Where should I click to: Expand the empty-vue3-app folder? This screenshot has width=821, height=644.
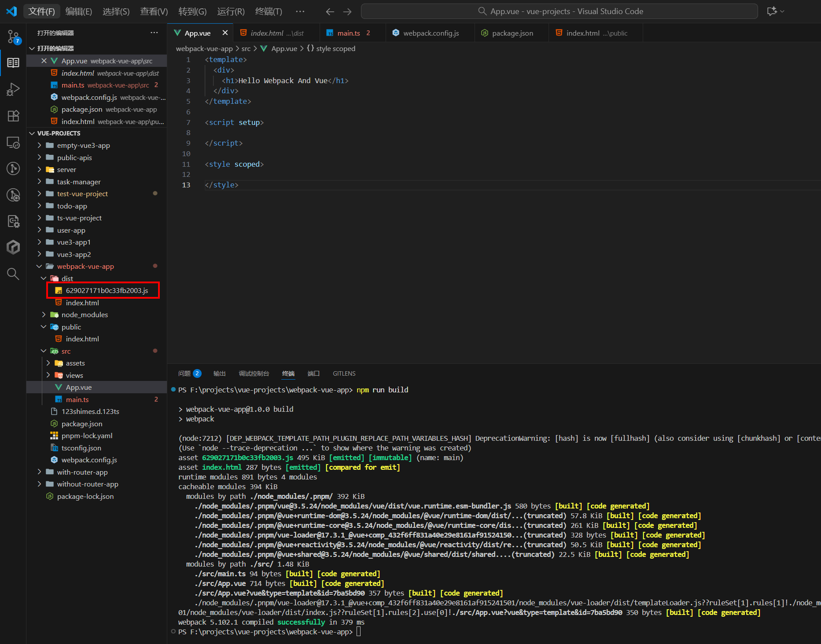[39, 145]
